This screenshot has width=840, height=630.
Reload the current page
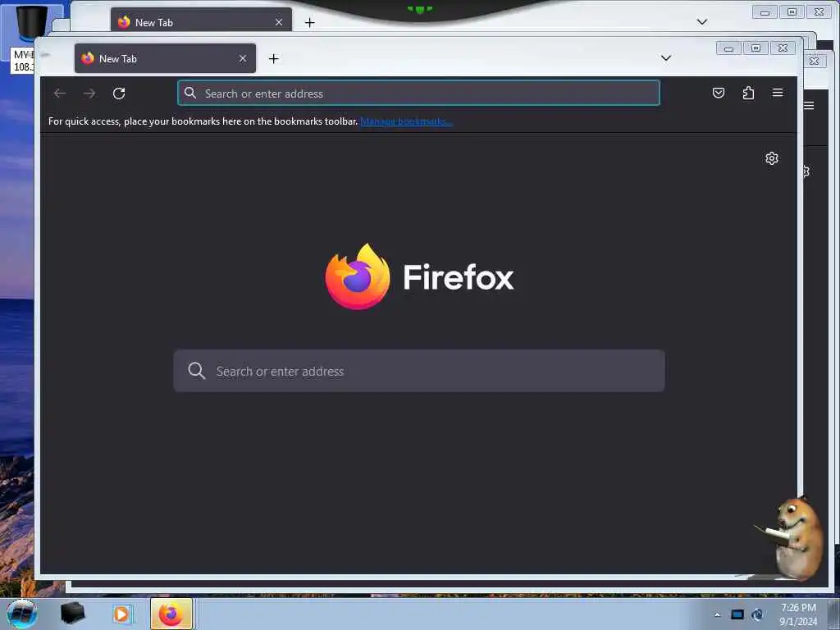[119, 94]
